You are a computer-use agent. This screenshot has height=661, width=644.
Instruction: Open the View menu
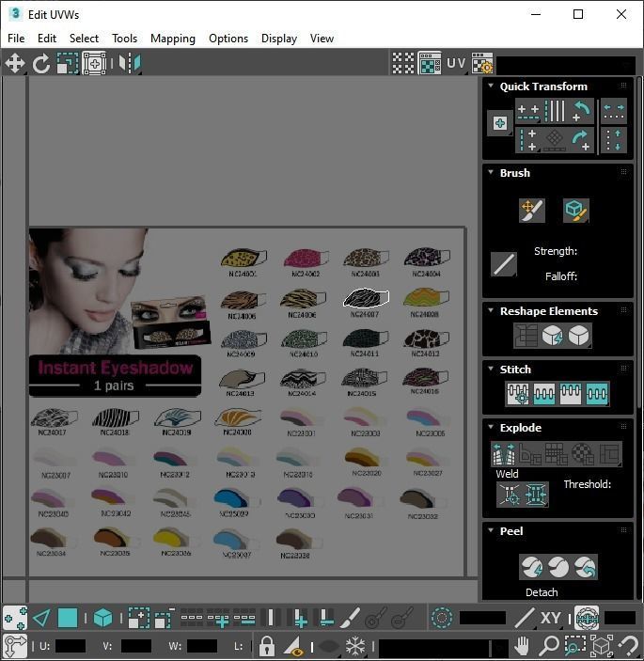322,39
